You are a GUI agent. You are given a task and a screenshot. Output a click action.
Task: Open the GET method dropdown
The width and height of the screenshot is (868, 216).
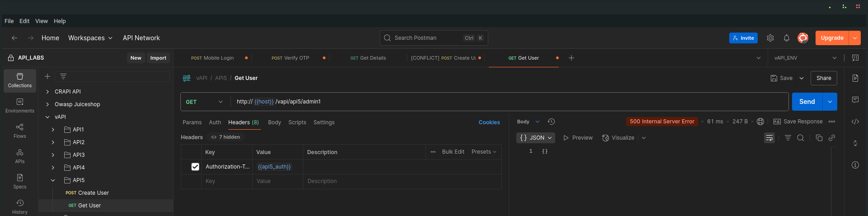coord(204,102)
